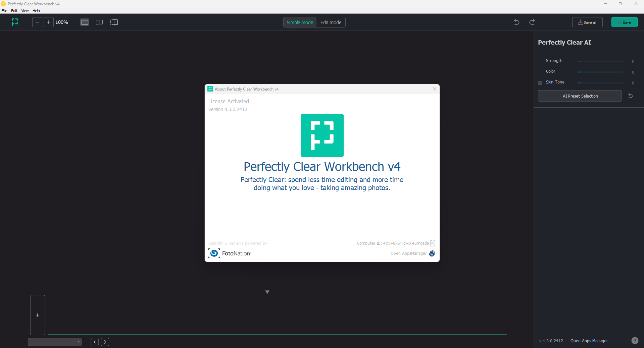The height and width of the screenshot is (348, 644).
Task: Select split compare view layout
Action: pyautogui.click(x=114, y=22)
